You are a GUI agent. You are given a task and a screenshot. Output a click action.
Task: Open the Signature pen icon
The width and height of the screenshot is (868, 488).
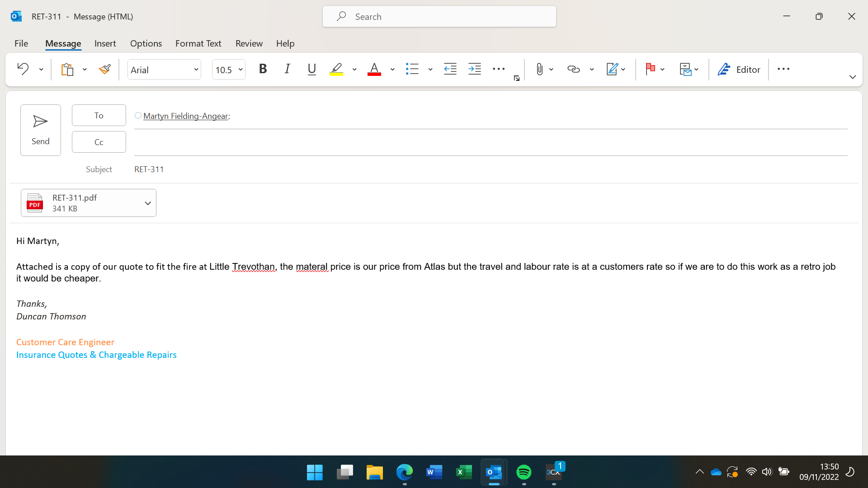(612, 69)
